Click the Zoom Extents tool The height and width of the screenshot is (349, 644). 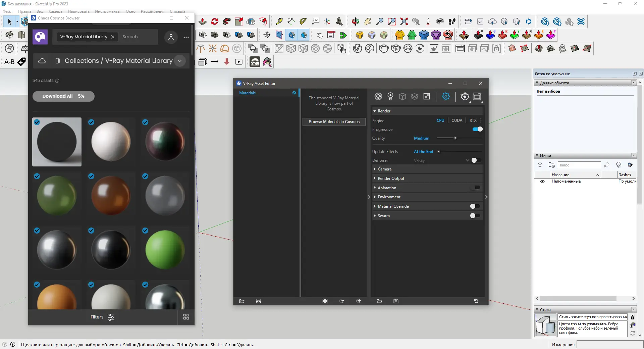pos(404,21)
